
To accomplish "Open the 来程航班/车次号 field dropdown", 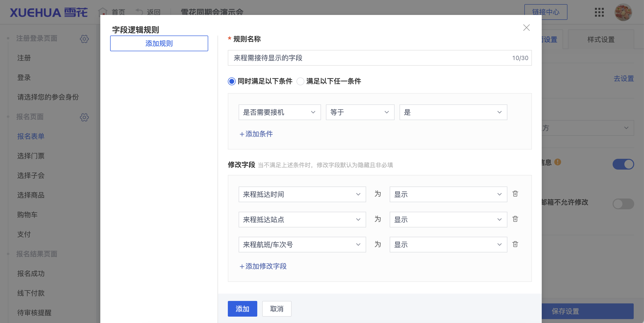I will click(302, 244).
